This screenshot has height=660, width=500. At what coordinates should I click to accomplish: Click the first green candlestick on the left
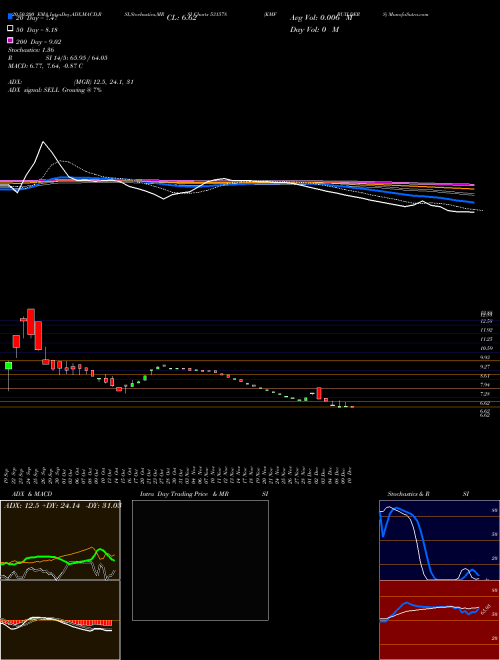(x=8, y=365)
